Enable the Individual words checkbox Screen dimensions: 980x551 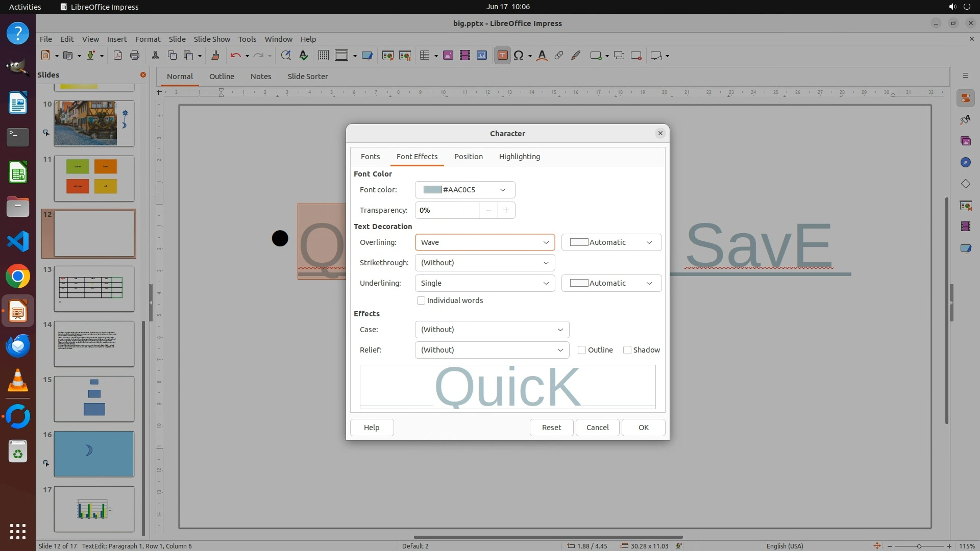click(421, 300)
